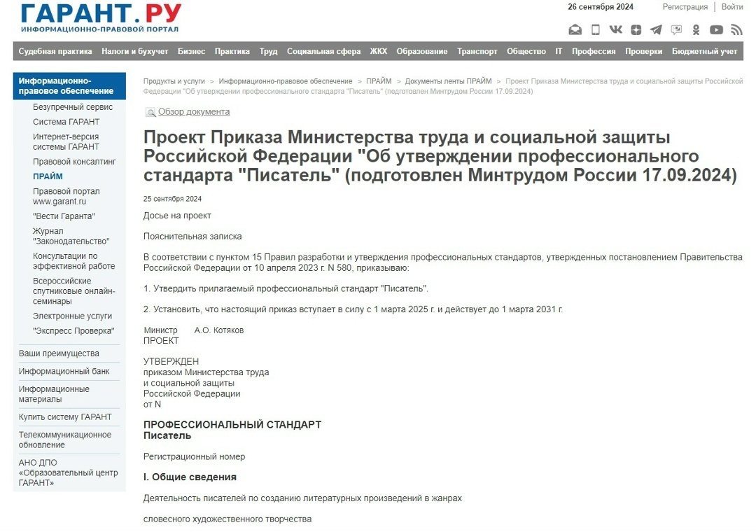Screen dimensions: 756x532
Task: Open Интернет-версия системы ГАРАНТ sidebar link
Action: [x=66, y=142]
